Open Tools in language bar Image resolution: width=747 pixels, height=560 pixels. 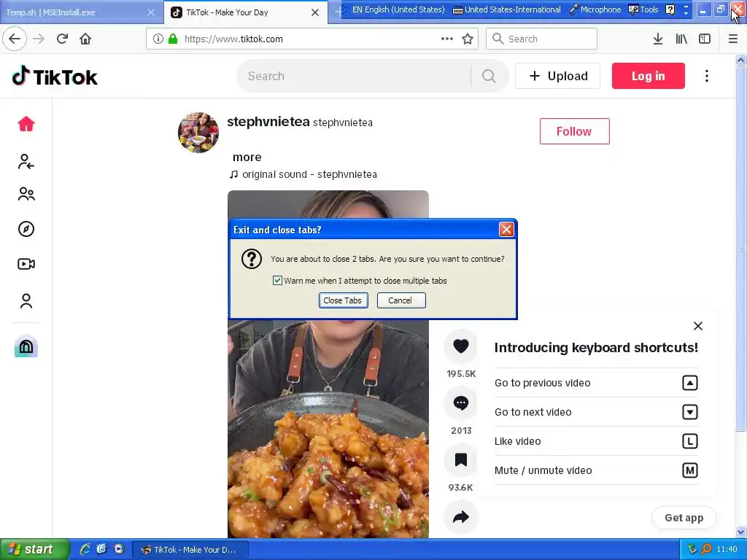[x=643, y=9]
